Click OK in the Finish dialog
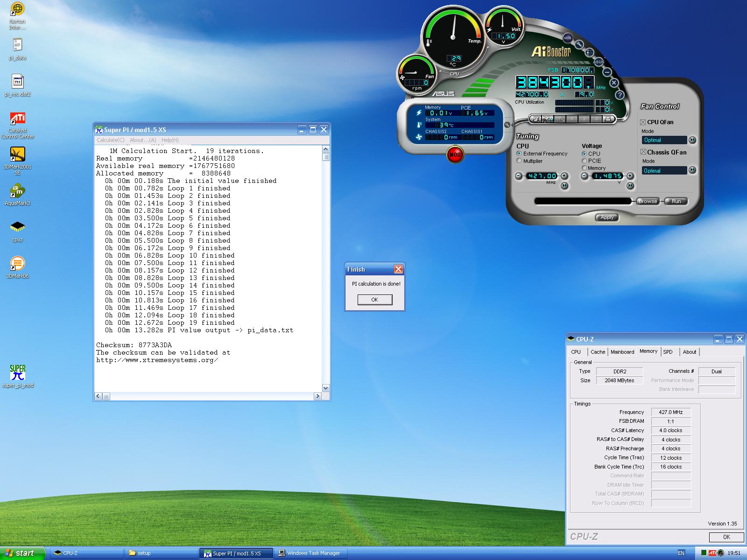This screenshot has height=560, width=747. [375, 300]
